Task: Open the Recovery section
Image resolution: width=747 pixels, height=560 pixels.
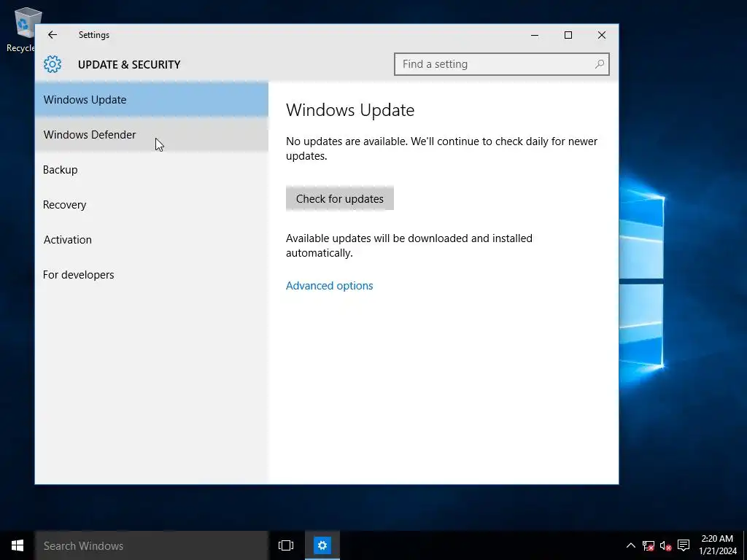Action: (152, 205)
